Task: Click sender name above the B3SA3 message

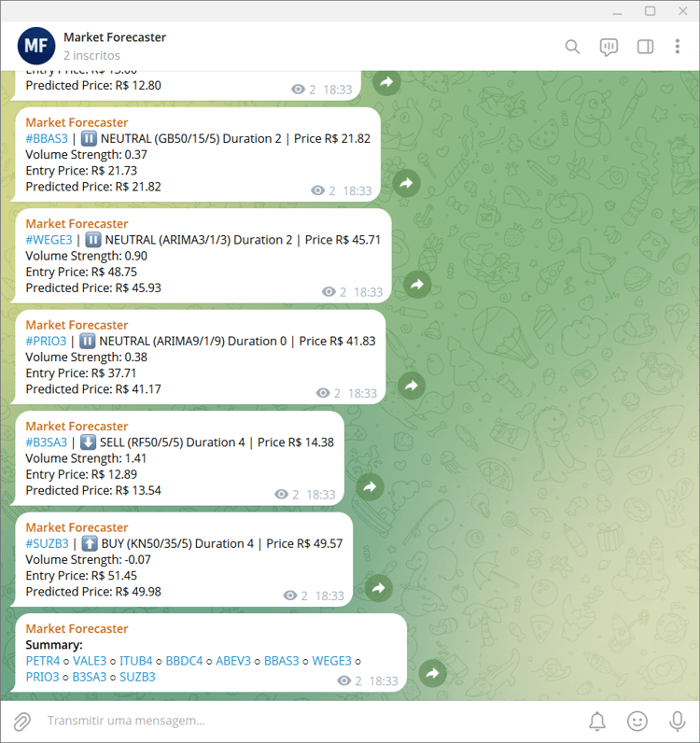Action: (x=77, y=427)
